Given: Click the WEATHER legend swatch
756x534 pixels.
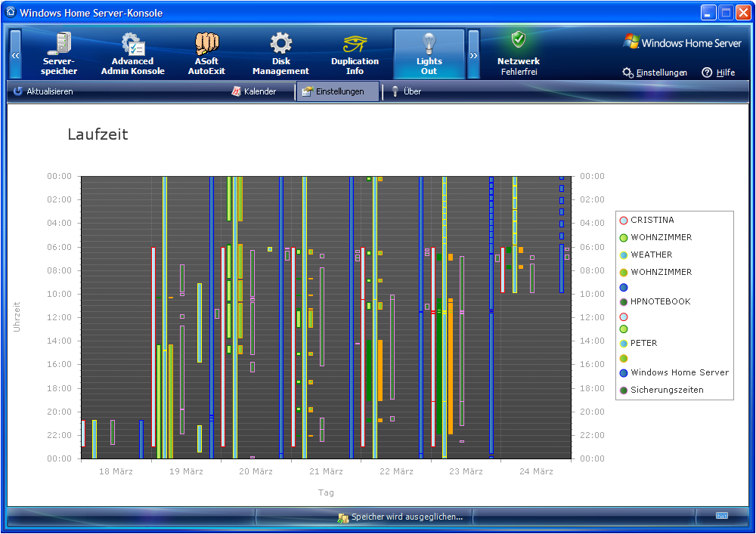Looking at the screenshot, I should 624,255.
